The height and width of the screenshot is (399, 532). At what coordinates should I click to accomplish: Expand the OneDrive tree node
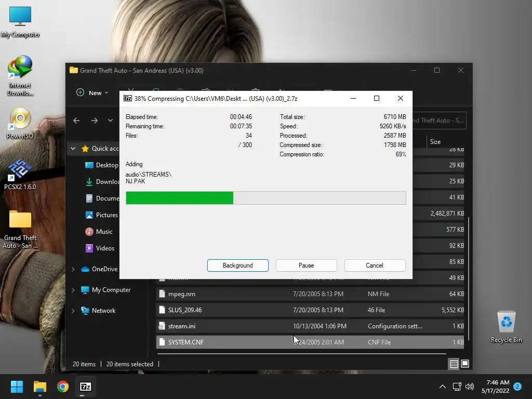point(73,269)
